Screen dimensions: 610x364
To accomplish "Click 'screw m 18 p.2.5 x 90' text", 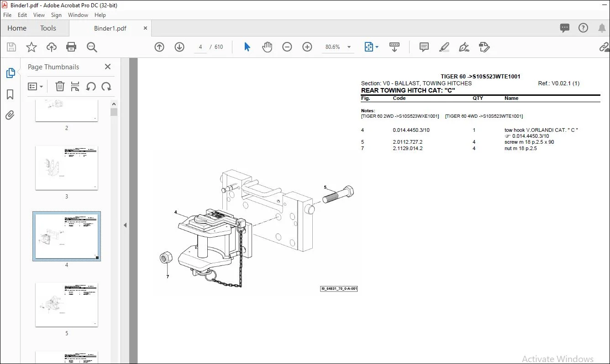I will click(x=529, y=142).
